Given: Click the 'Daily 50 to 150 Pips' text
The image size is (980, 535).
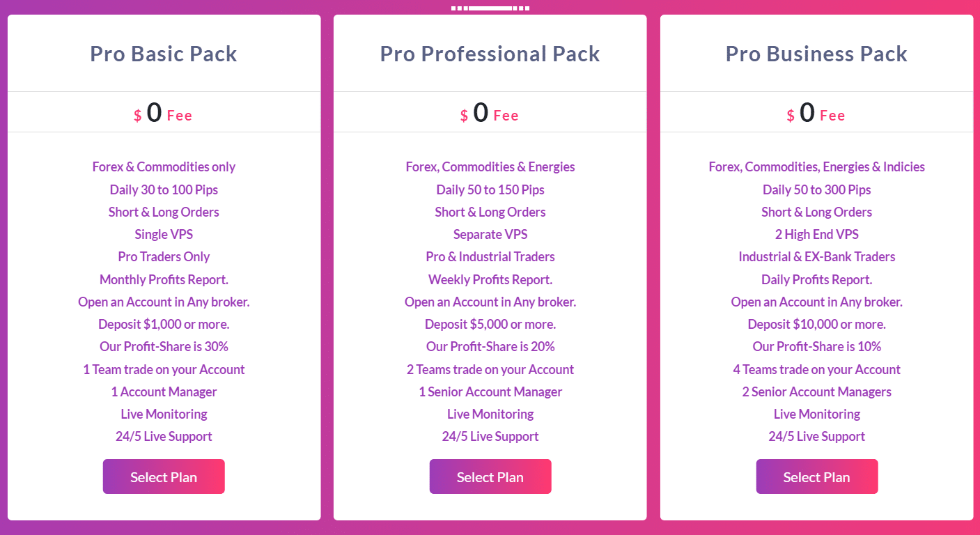Looking at the screenshot, I should point(490,189).
